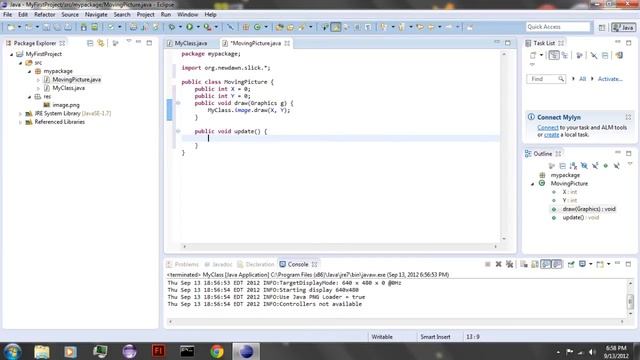Click New Task icon in Task List
640x360 pixels.
tap(533, 55)
